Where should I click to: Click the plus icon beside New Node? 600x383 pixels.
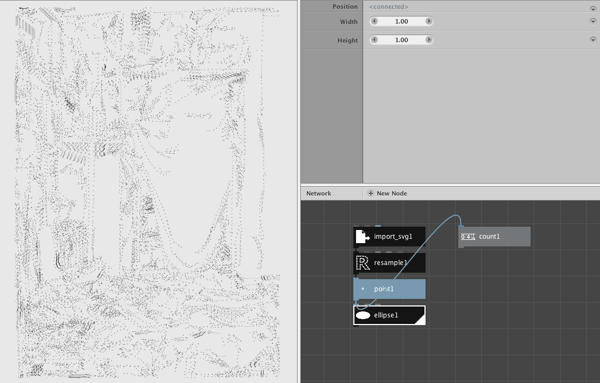(x=370, y=193)
